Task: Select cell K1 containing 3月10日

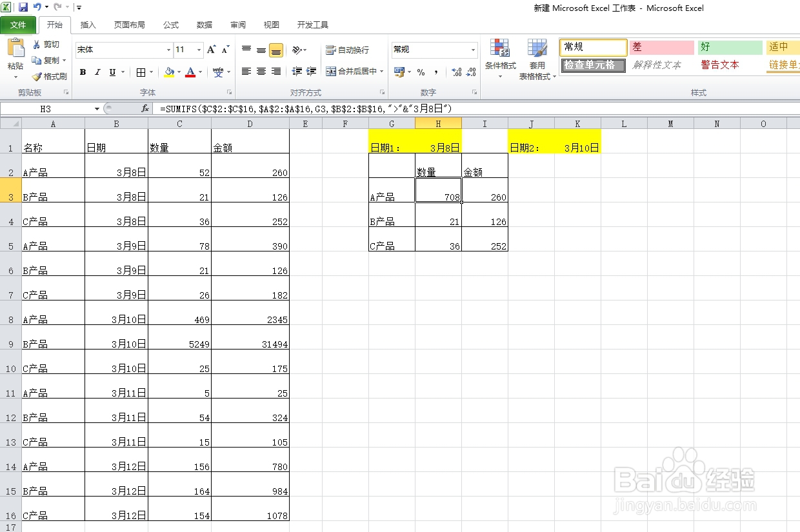Action: point(578,141)
